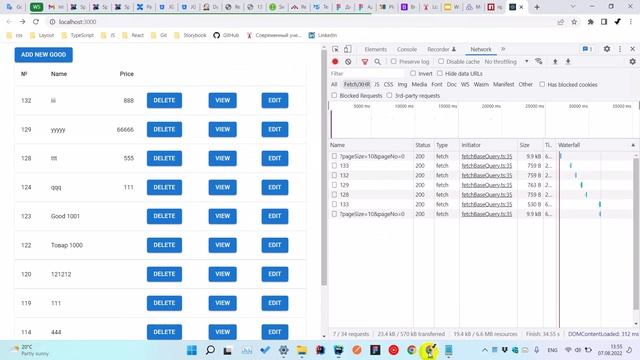This screenshot has height=360, width=640.
Task: Delete the good number 132
Action: point(164,100)
